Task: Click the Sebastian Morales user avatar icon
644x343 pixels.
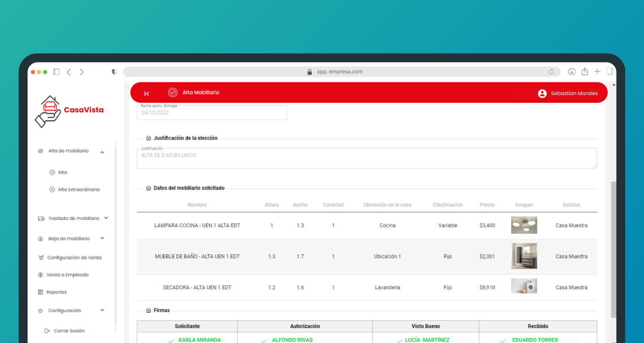Action: (x=542, y=93)
